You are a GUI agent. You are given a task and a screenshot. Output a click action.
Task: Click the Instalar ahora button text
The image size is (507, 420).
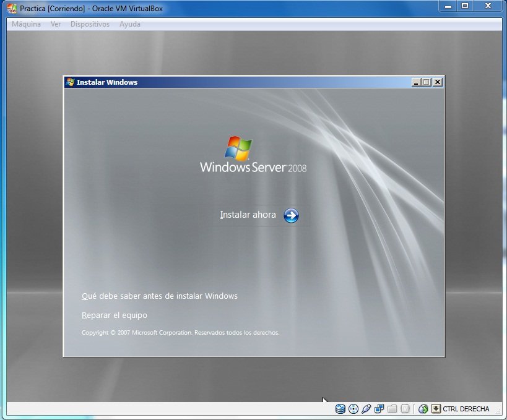[x=248, y=215]
